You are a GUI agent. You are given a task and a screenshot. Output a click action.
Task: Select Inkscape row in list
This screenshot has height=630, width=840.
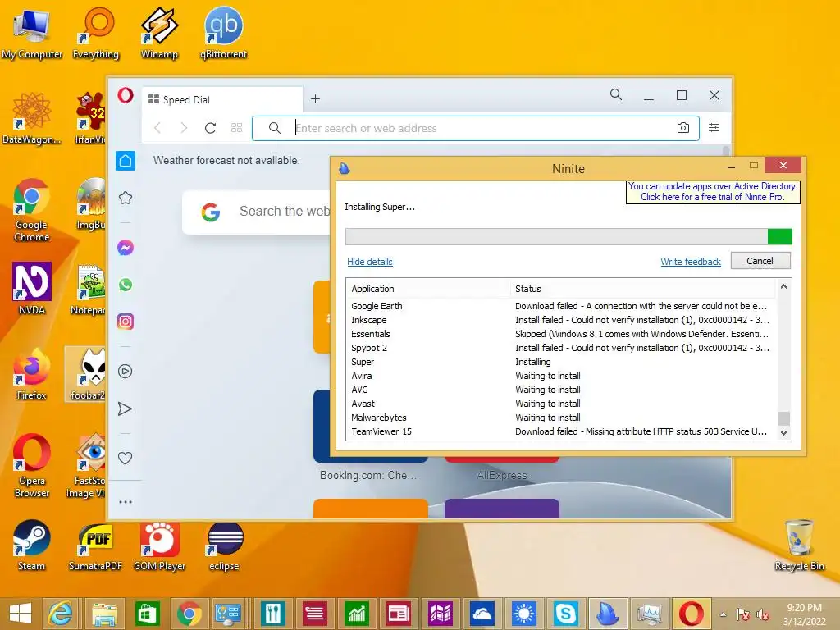[561, 320]
